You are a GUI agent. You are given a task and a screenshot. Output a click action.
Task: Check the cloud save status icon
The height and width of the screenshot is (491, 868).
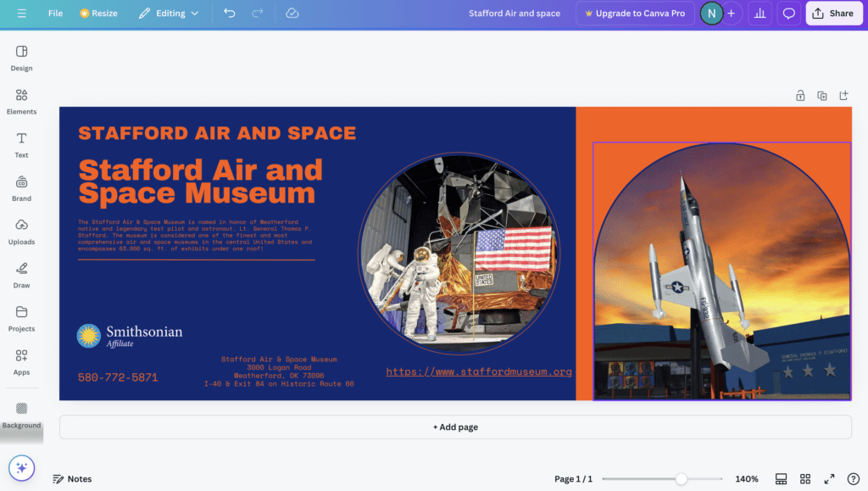click(x=292, y=14)
